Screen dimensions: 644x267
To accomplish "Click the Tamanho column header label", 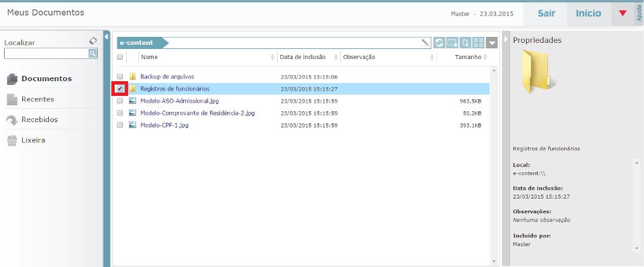I will pos(468,57).
